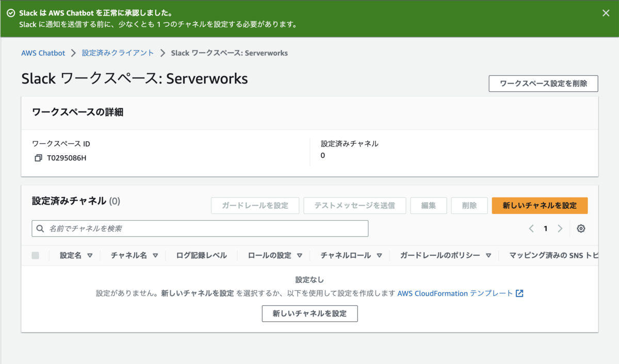Click the success checkmark icon in banner
This screenshot has width=619, height=364.
point(11,13)
